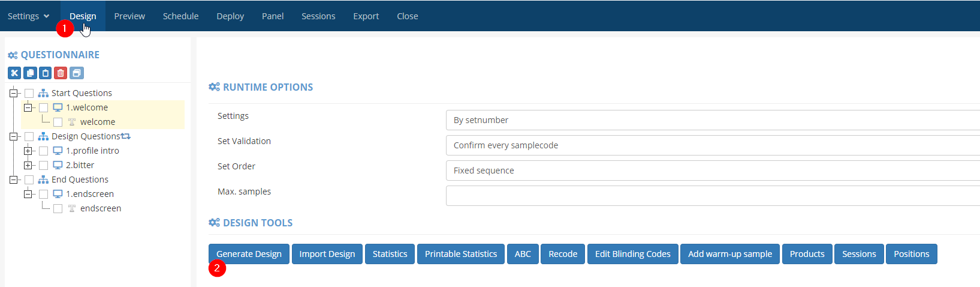
Task: Click the screen icon next to 2.bitter
Action: coord(58,165)
